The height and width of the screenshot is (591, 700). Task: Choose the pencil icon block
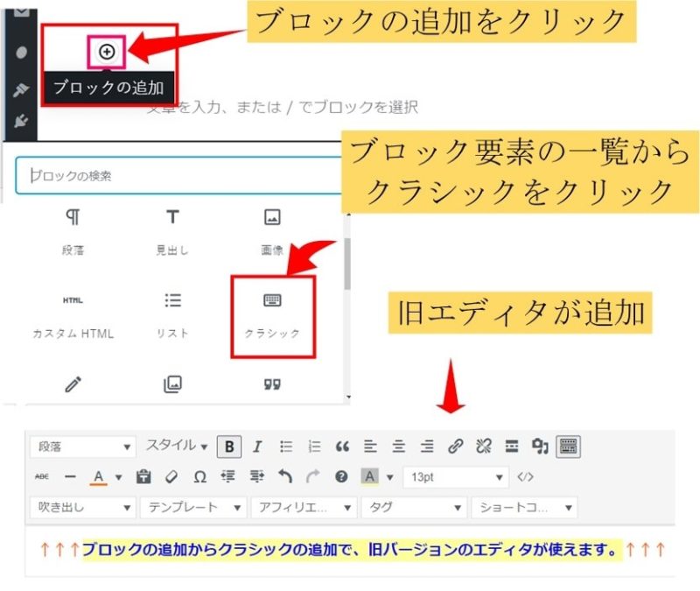tap(73, 384)
